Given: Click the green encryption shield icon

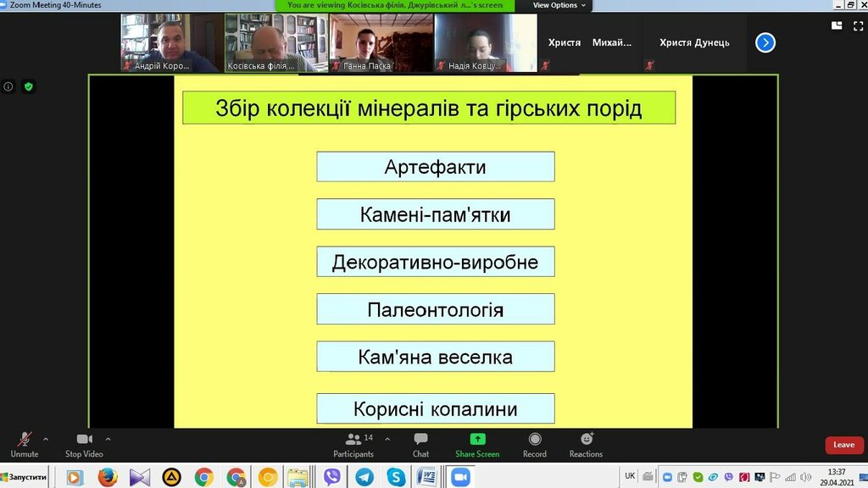Looking at the screenshot, I should click(x=29, y=86).
